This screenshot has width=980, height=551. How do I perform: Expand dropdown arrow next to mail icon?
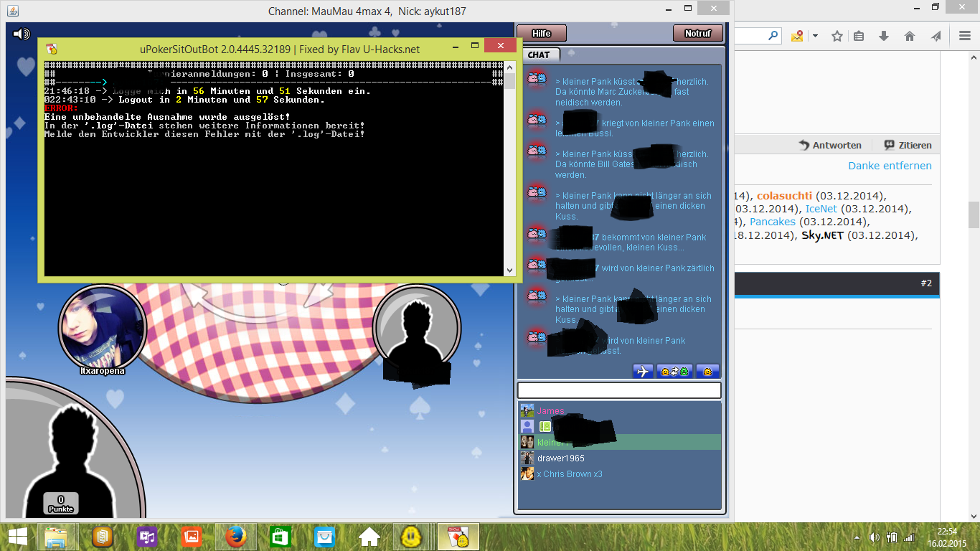pos(815,36)
